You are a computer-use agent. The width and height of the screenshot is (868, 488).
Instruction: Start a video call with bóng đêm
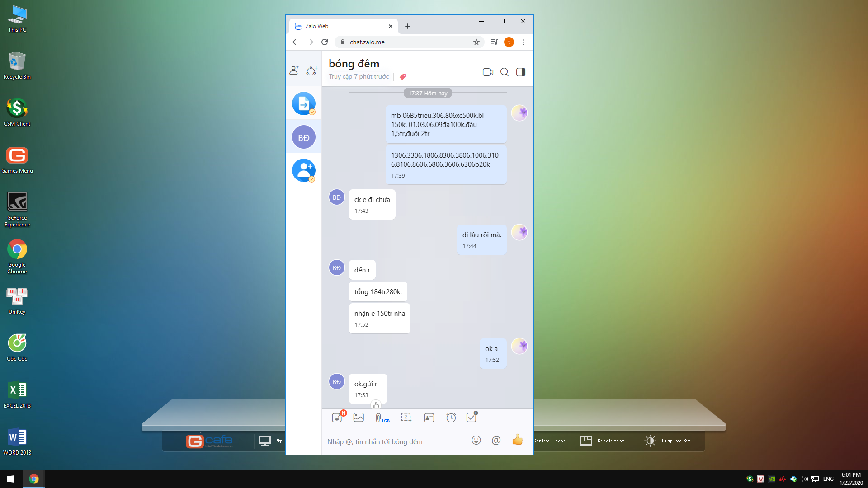pyautogui.click(x=488, y=72)
